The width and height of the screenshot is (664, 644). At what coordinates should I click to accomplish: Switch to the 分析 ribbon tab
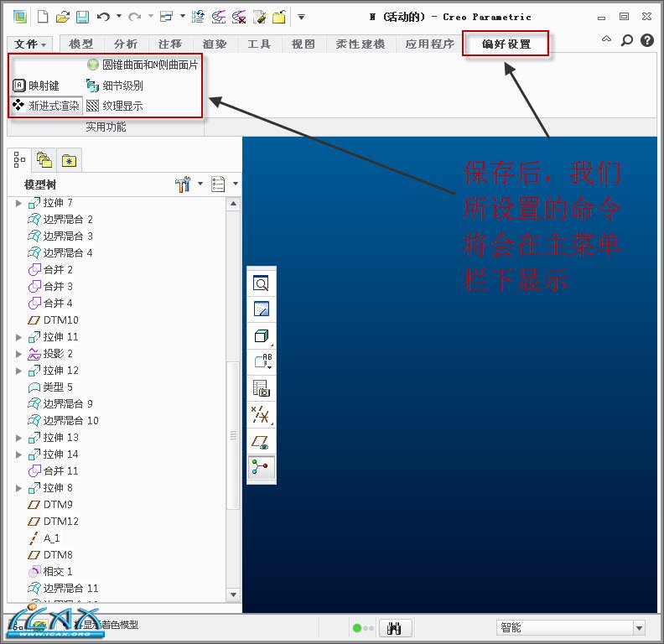point(126,44)
